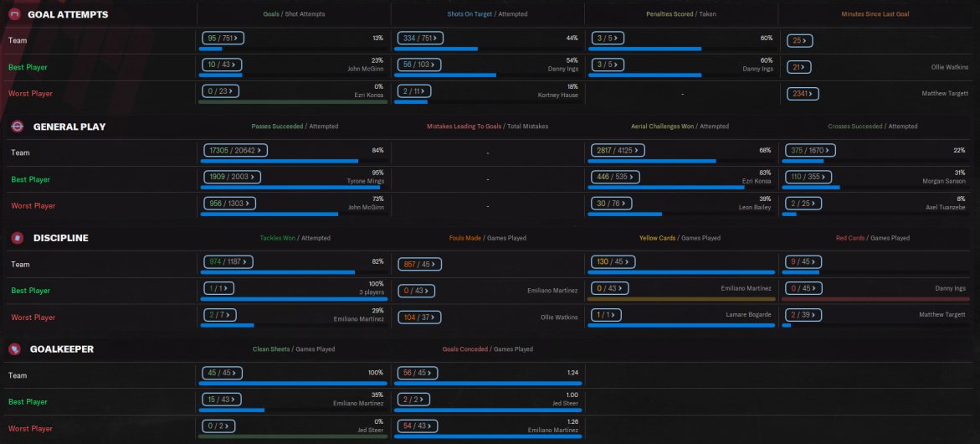
Task: Click the Shots On Target / Attempted header
Action: pyautogui.click(x=487, y=13)
